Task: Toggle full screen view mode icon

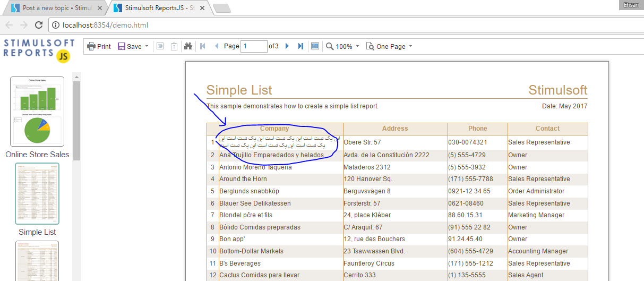Action: coord(315,46)
